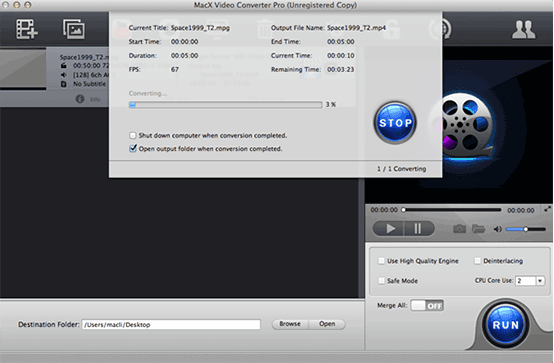Enable Use High Quality Engine
This screenshot has width=554, height=363.
[381, 261]
